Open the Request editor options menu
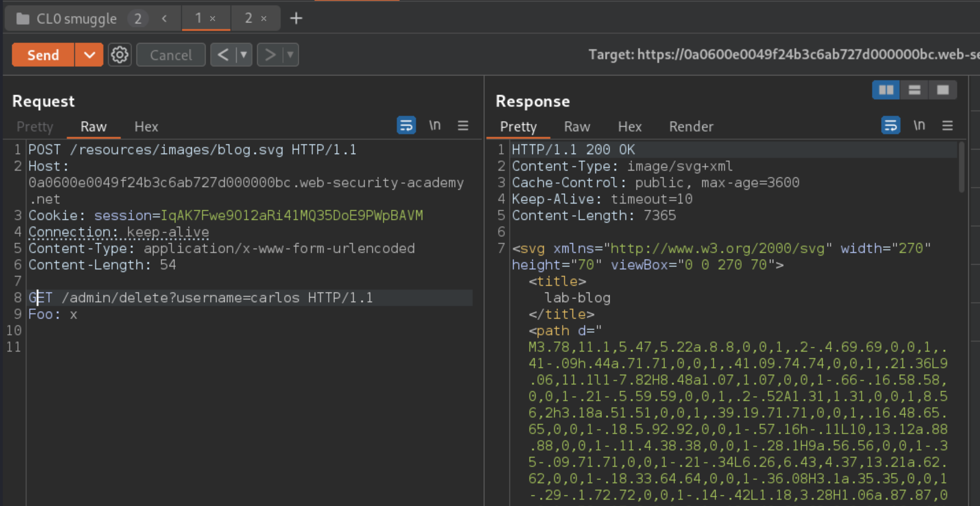The image size is (980, 506). click(463, 125)
